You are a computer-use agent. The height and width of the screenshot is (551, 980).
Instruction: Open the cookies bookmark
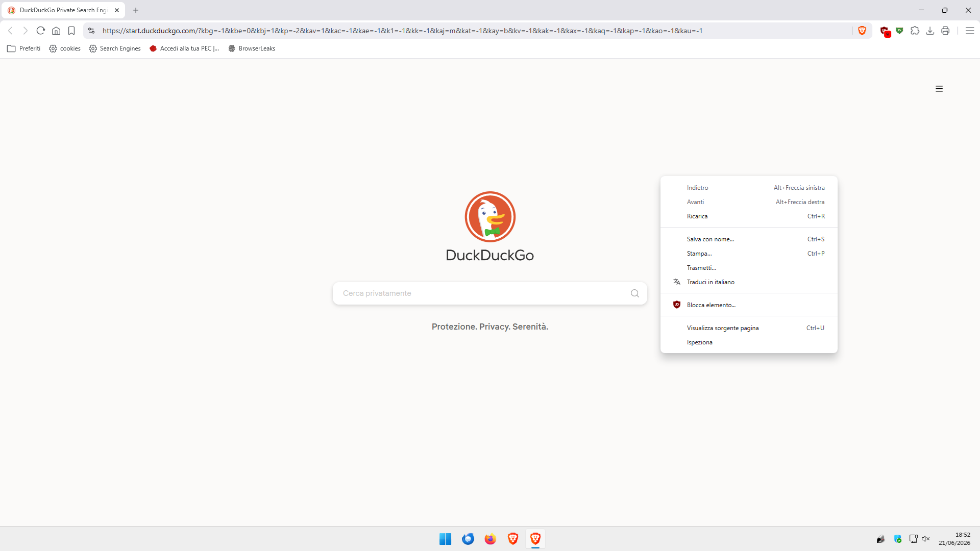65,48
